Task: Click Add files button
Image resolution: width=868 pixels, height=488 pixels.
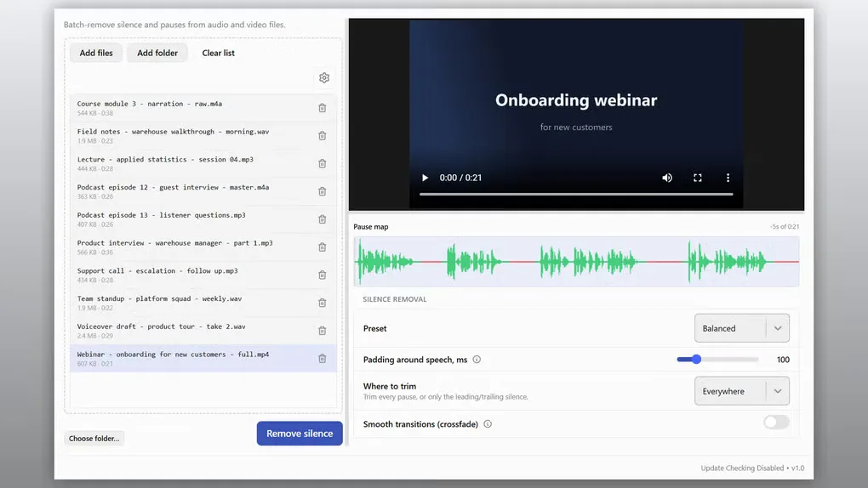Action: (96, 53)
